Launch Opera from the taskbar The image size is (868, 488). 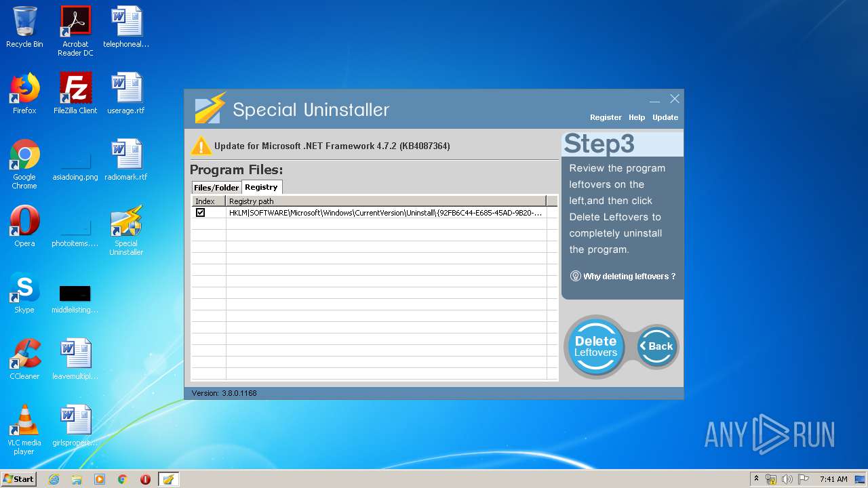(145, 479)
